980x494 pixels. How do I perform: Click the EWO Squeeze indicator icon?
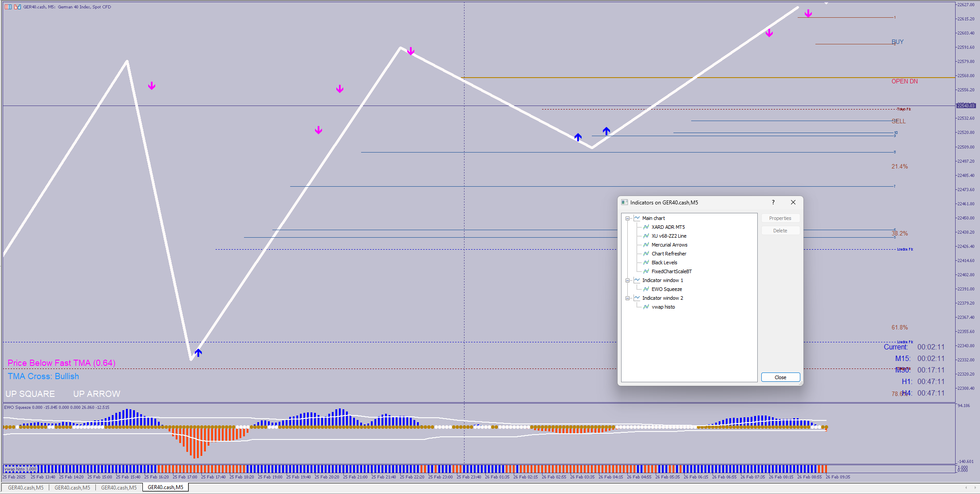646,289
